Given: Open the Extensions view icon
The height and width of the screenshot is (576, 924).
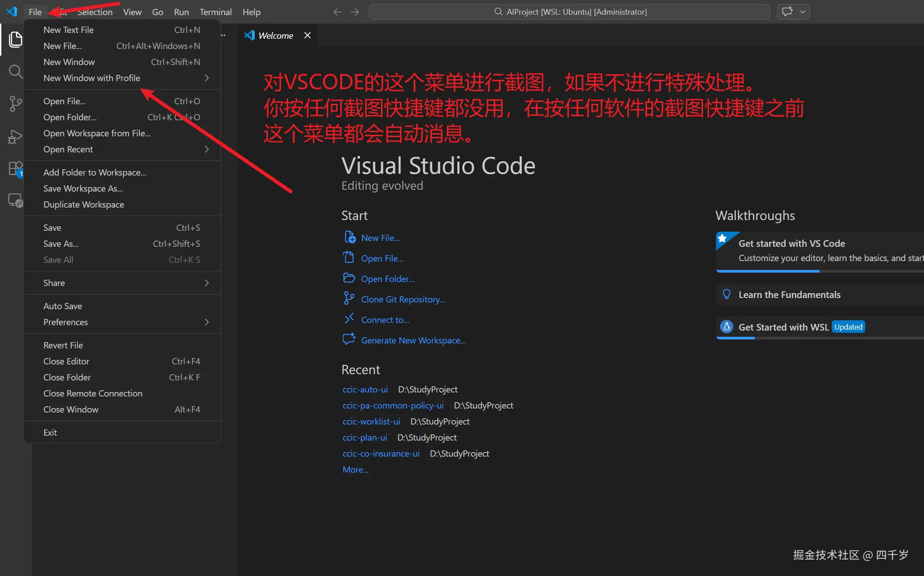Looking at the screenshot, I should pyautogui.click(x=16, y=169).
